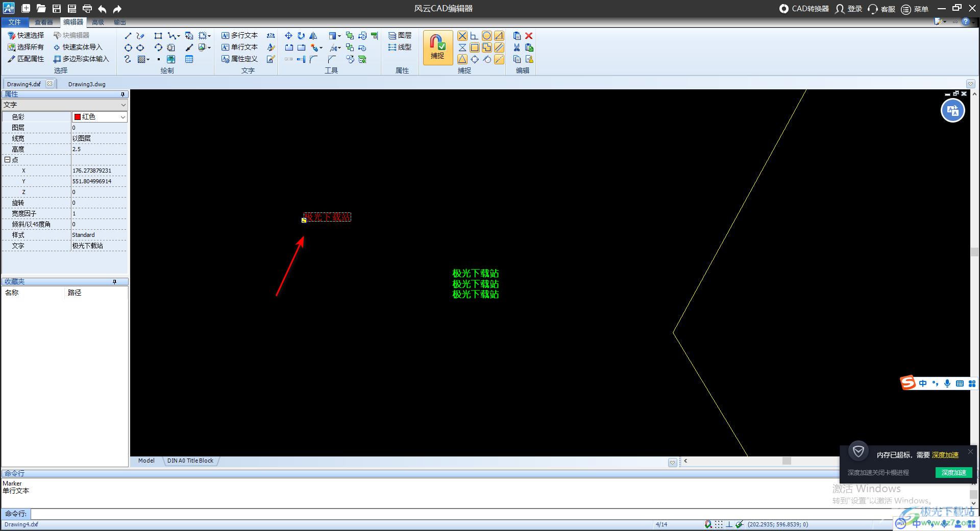Toggle the 捕捉 snap master button

coord(437,47)
